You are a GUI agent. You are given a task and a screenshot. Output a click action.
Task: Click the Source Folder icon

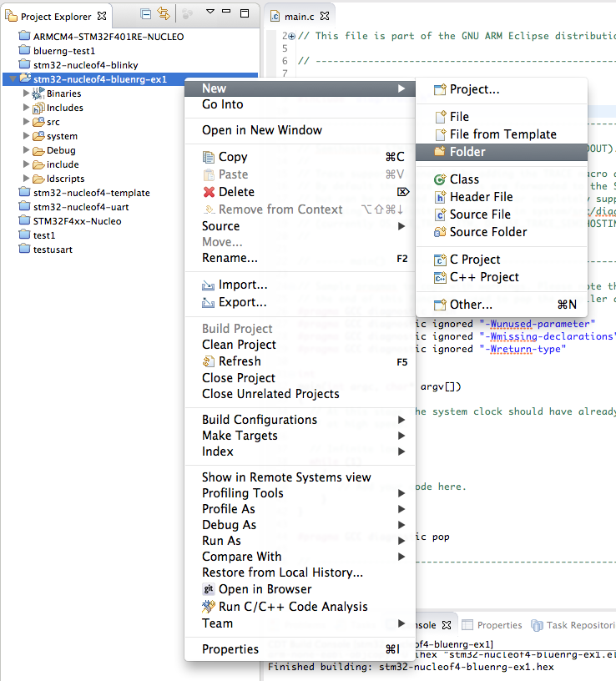coord(440,232)
